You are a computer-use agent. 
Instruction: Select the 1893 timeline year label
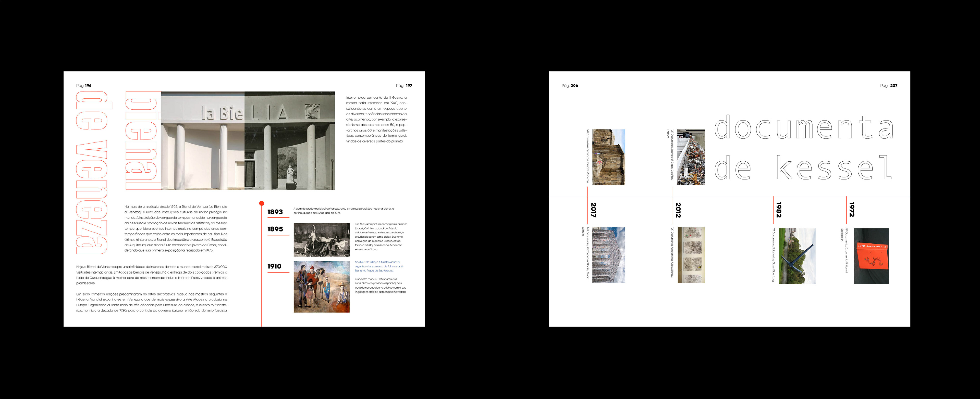275,212
